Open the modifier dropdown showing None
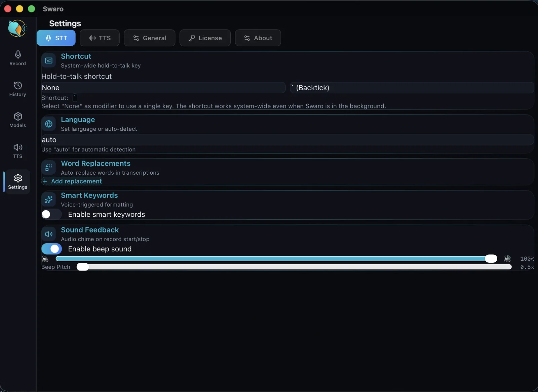This screenshot has width=538, height=392. [163, 88]
